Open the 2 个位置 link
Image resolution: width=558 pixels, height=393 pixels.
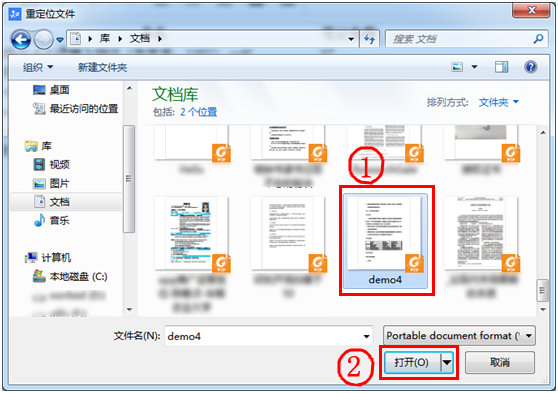199,112
